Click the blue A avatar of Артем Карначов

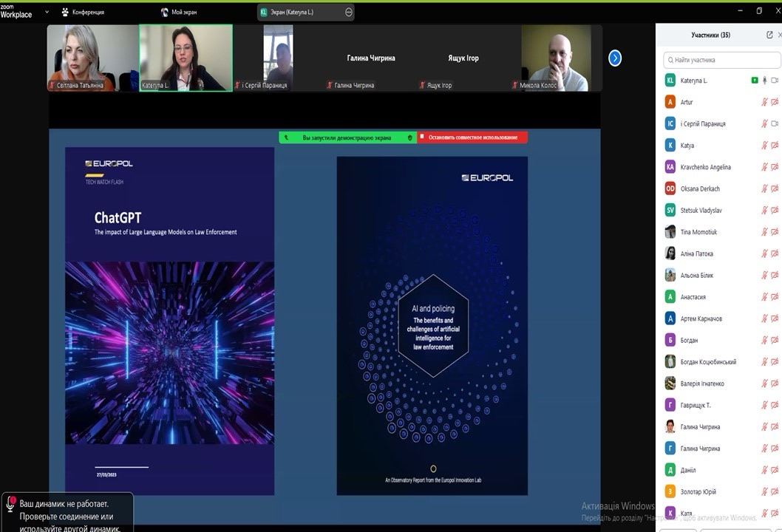click(670, 318)
